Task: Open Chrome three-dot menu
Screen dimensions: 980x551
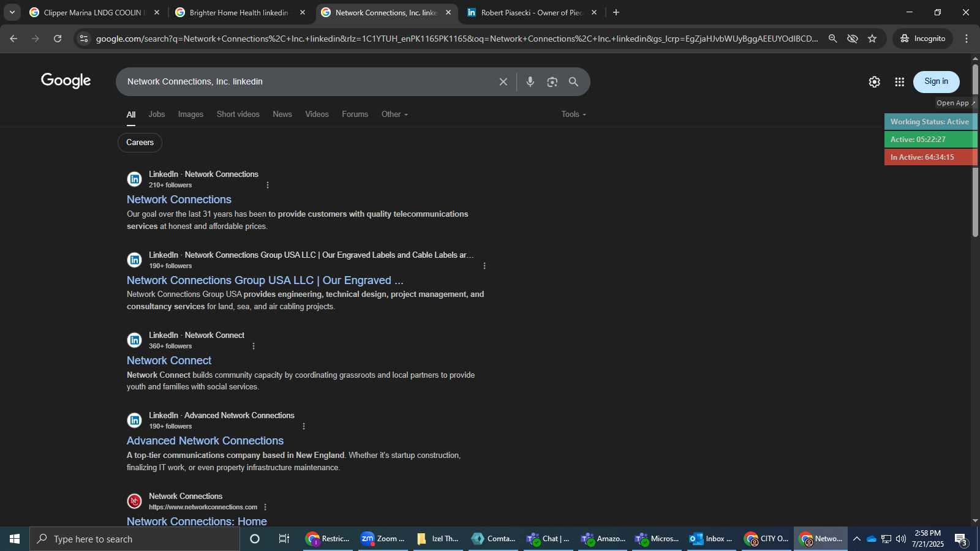Action: tap(967, 39)
